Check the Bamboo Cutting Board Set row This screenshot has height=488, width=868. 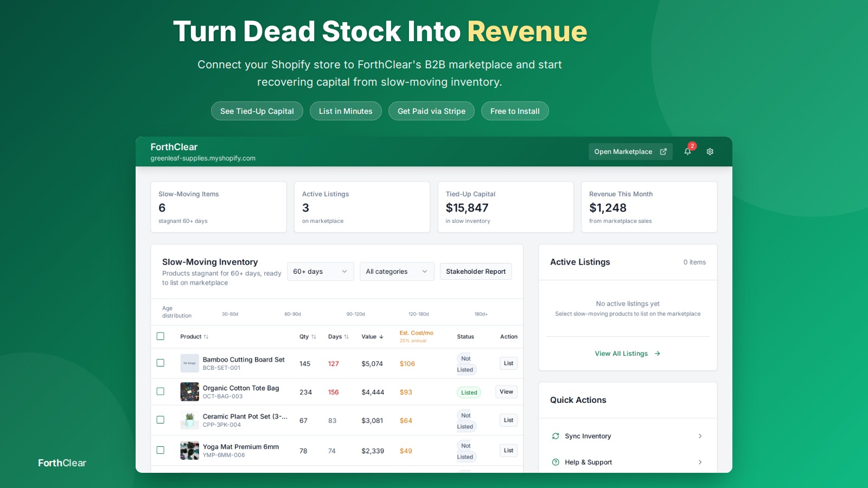pos(161,363)
